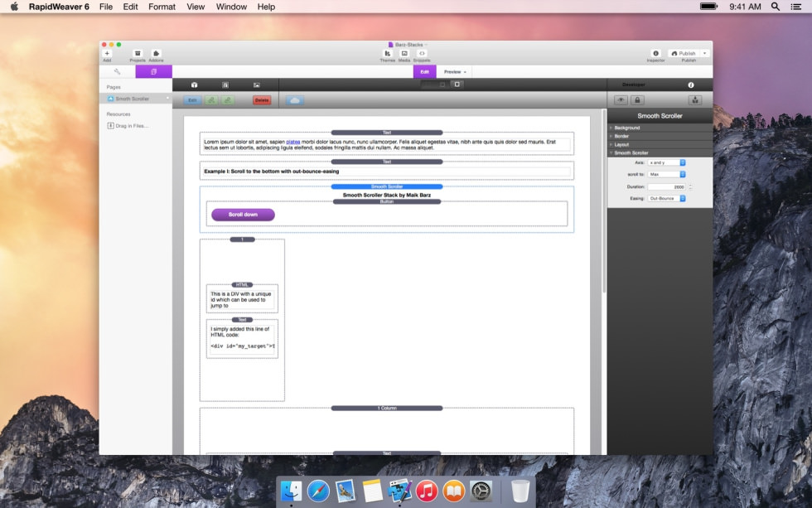The height and width of the screenshot is (508, 812).
Task: Switch to the purple pages tab
Action: [x=154, y=71]
